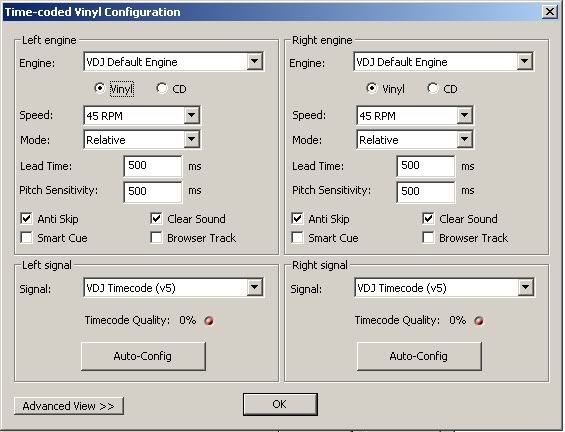Select Vinyl option for right engine
The height and width of the screenshot is (432, 565).
[372, 88]
